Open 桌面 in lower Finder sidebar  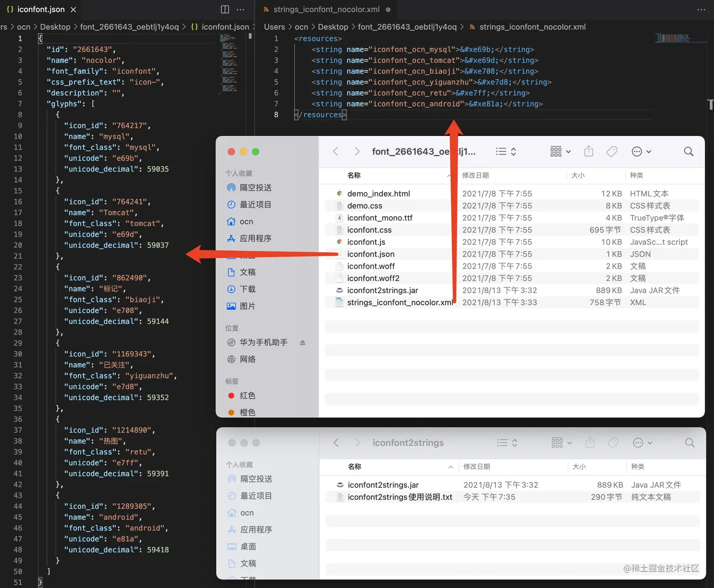[242, 546]
